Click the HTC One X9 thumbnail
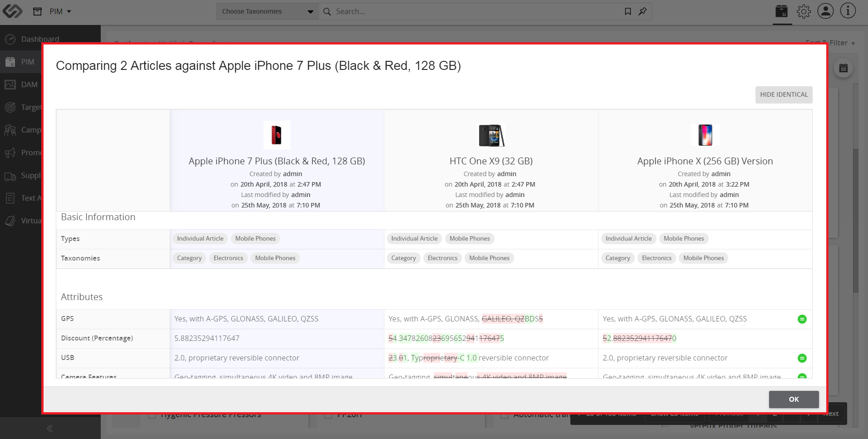The height and width of the screenshot is (439, 868). [491, 135]
